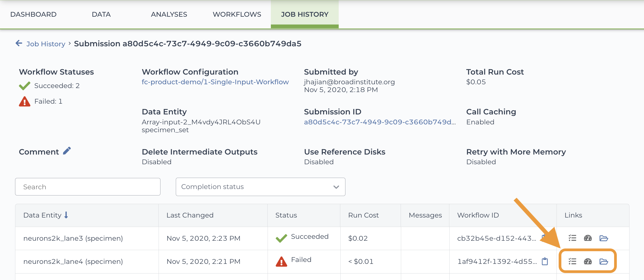Open the Completion status dropdown

(x=260, y=187)
